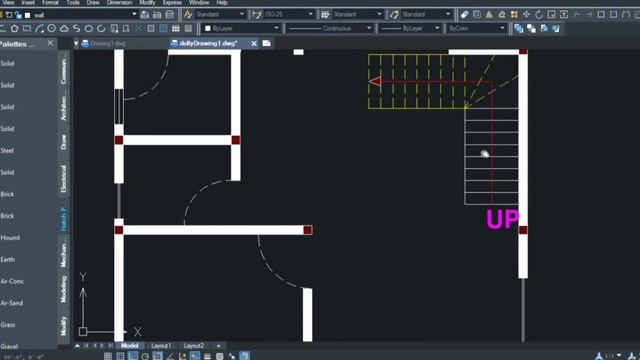
Task: Select the Stretch tool
Action: tap(564, 15)
